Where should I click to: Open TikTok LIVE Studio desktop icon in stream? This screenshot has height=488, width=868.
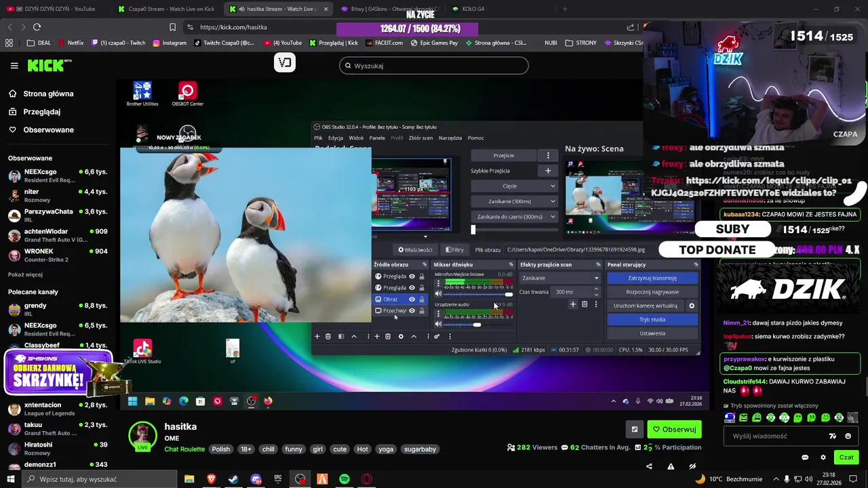pyautogui.click(x=142, y=351)
